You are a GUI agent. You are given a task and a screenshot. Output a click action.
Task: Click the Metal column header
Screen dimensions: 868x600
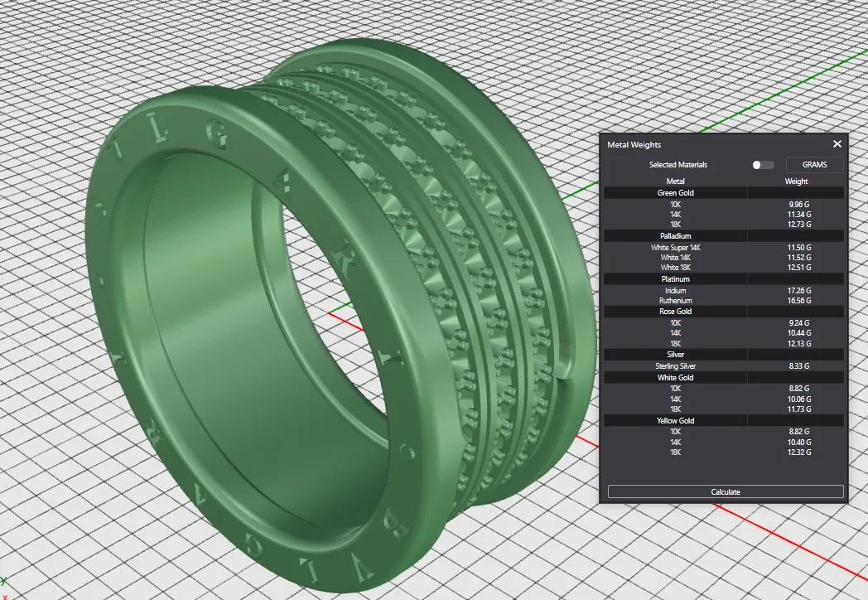(x=675, y=181)
